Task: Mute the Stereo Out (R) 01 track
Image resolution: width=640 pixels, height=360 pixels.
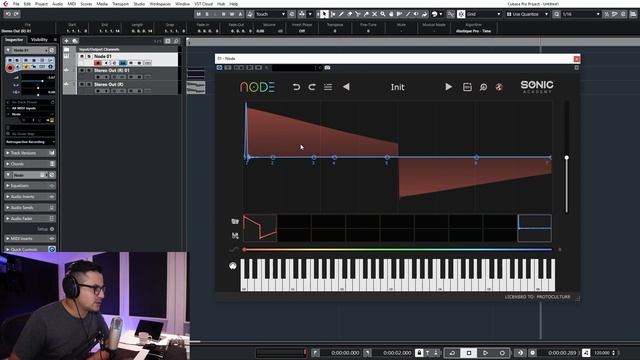Action: (82, 70)
